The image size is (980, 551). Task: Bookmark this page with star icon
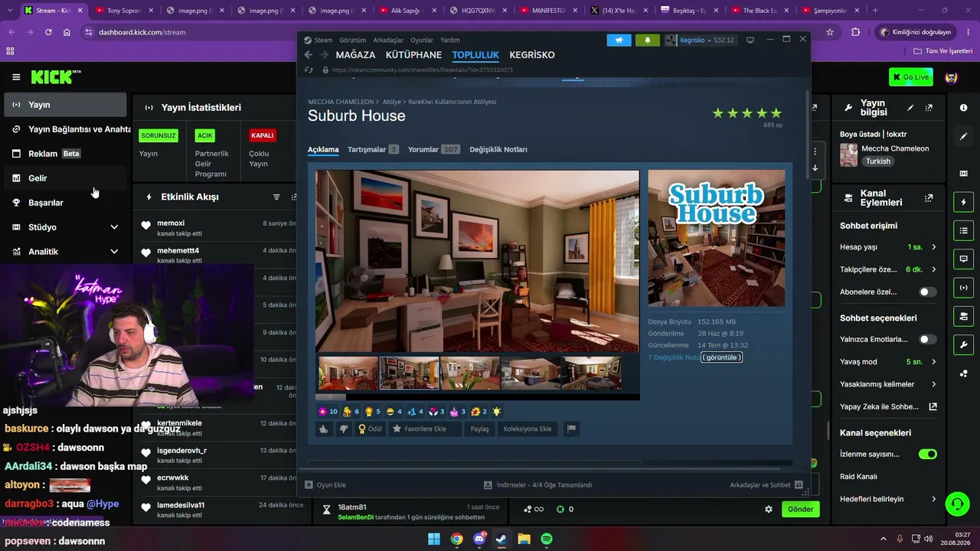(830, 32)
